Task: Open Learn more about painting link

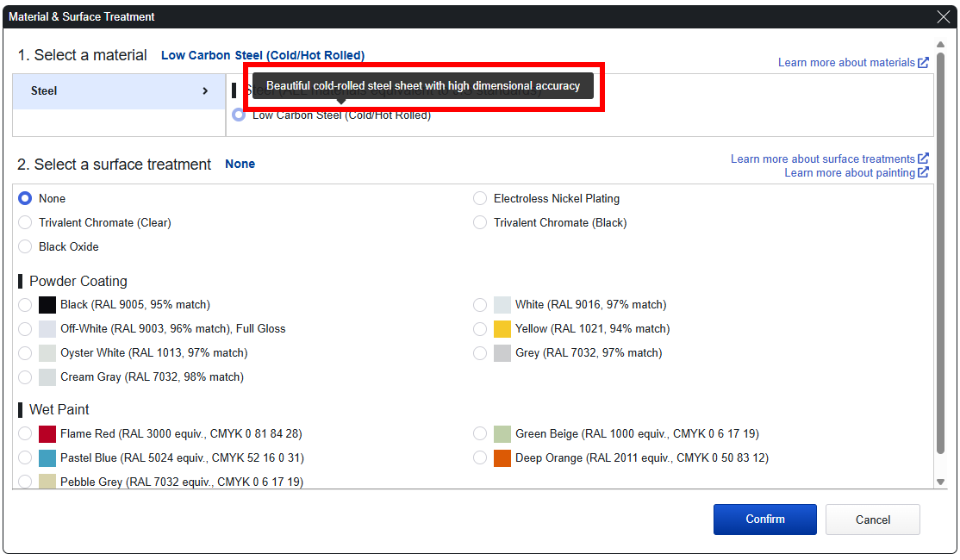Action: [849, 172]
